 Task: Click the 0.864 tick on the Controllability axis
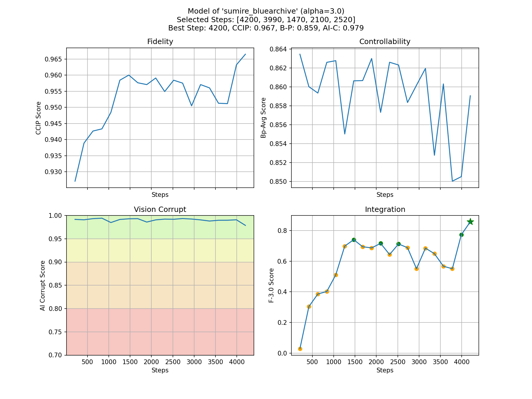point(278,49)
